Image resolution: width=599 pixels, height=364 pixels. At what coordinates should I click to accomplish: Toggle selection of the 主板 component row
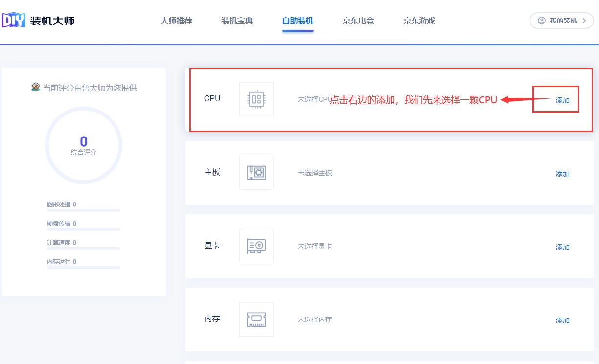(x=392, y=172)
